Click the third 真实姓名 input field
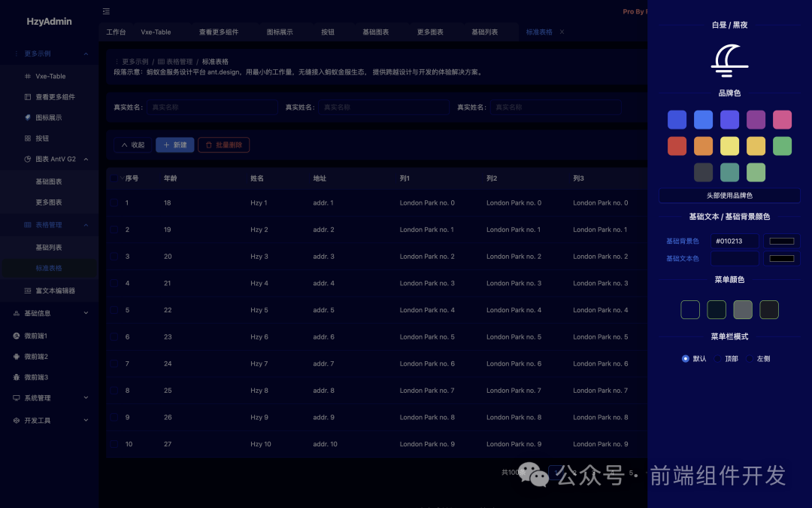Viewport: 812px width, 508px height. tap(556, 108)
